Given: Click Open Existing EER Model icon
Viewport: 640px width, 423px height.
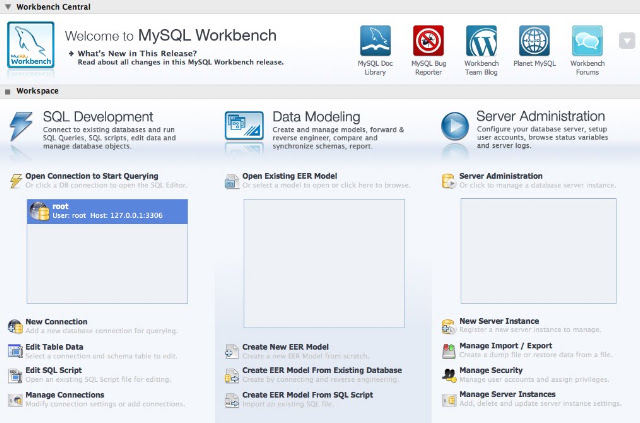Looking at the screenshot, I should [x=232, y=181].
